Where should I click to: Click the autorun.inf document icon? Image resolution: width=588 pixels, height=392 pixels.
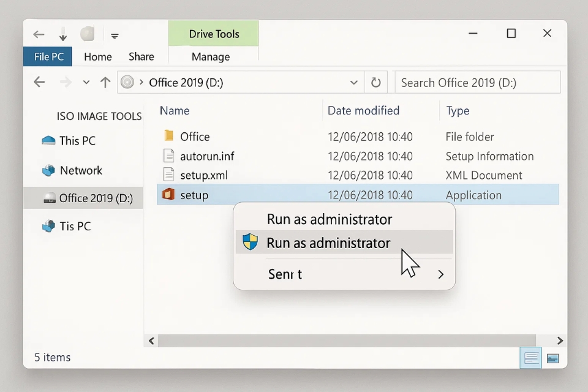(169, 156)
